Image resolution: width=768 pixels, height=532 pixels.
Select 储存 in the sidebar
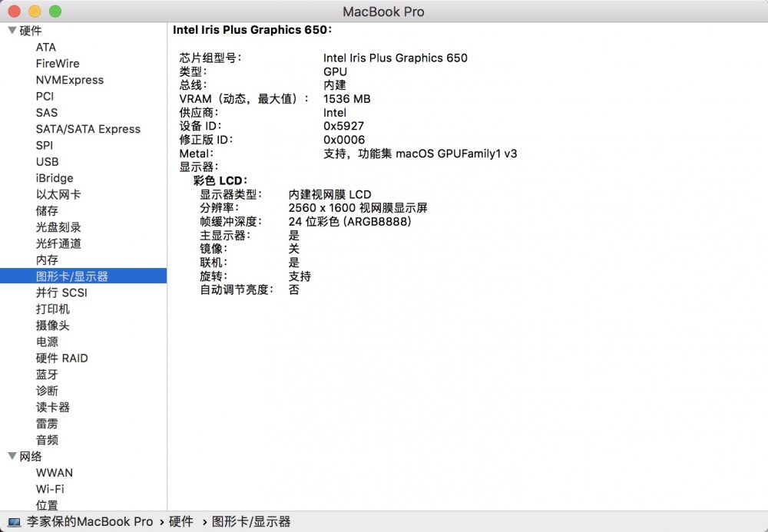tap(47, 211)
